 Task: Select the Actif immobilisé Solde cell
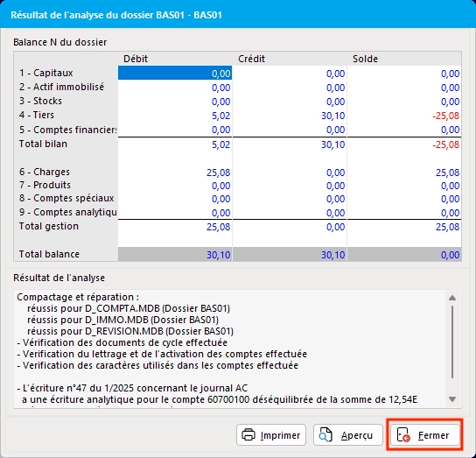(x=404, y=88)
